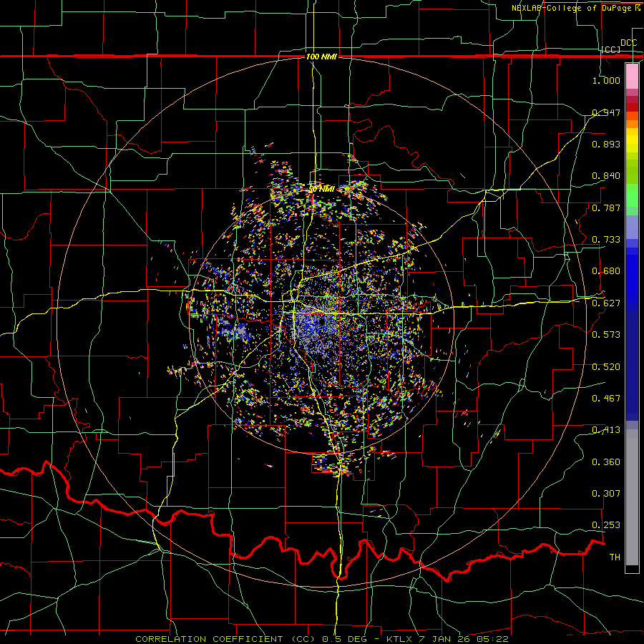Click the 50 NMI range ring label
644x644 pixels.
click(321, 189)
